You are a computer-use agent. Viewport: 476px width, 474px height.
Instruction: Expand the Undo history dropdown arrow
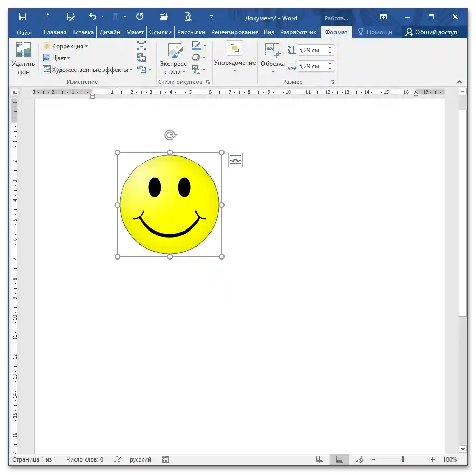click(x=102, y=17)
